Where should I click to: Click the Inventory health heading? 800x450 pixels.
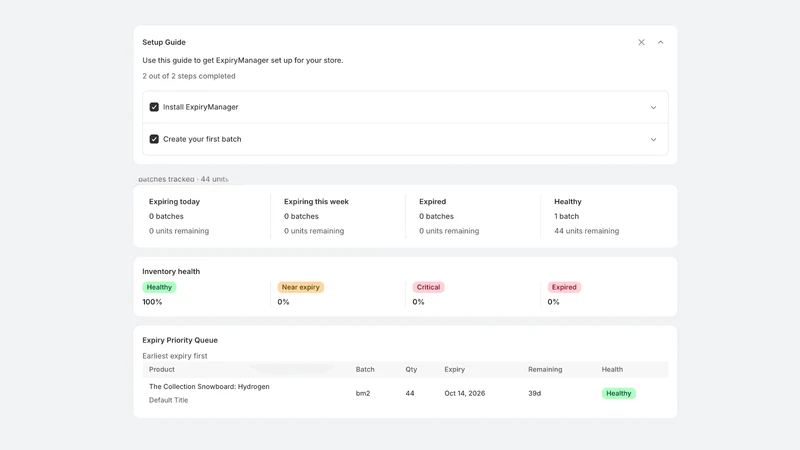171,271
